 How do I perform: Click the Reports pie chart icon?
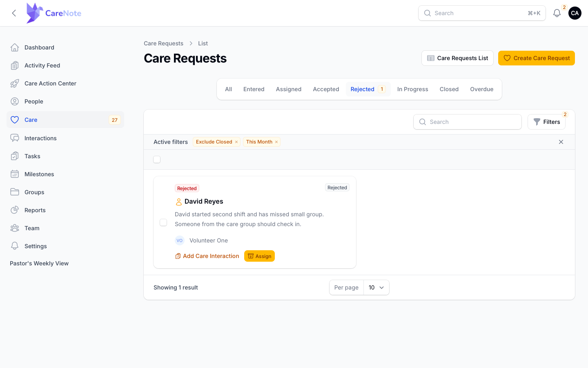[15, 210]
